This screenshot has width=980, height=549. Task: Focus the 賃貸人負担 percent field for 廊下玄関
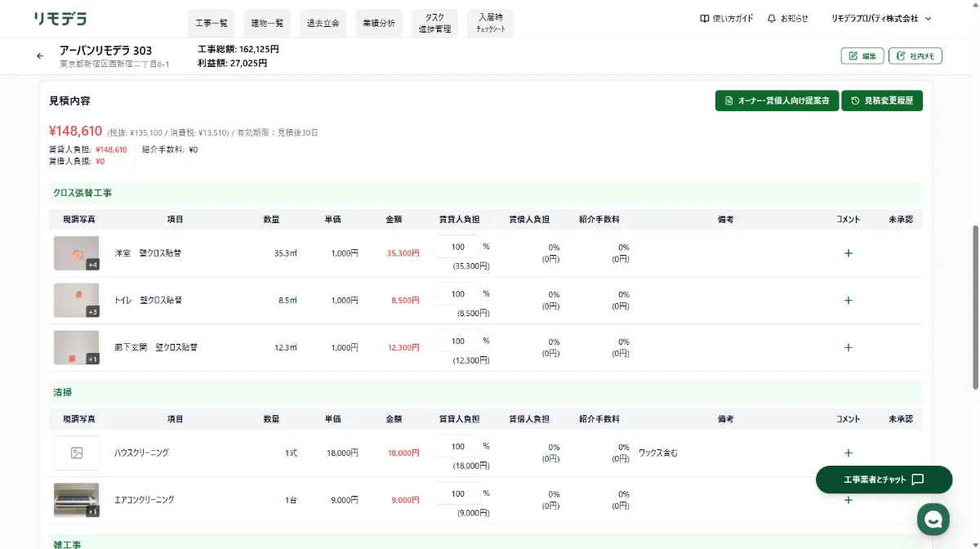click(457, 341)
